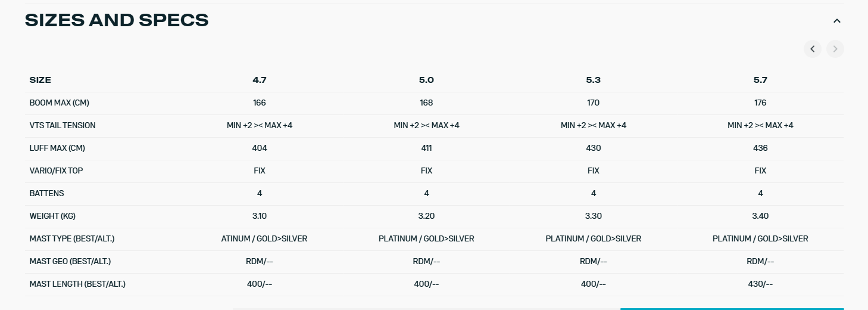This screenshot has height=310, width=868.
Task: Collapse the Sizes and Specs section
Action: click(836, 21)
